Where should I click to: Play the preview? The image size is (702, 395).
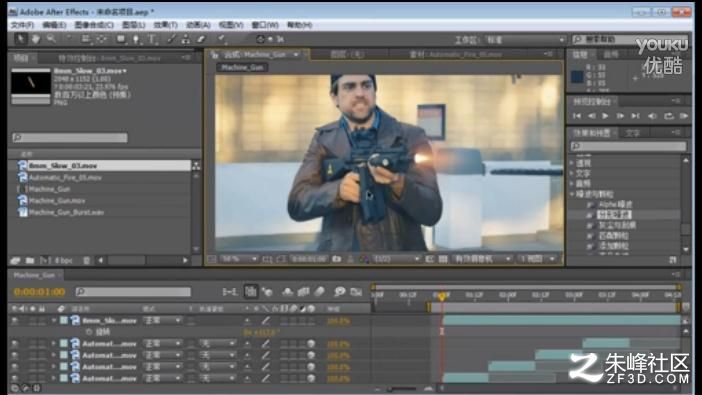pos(605,116)
